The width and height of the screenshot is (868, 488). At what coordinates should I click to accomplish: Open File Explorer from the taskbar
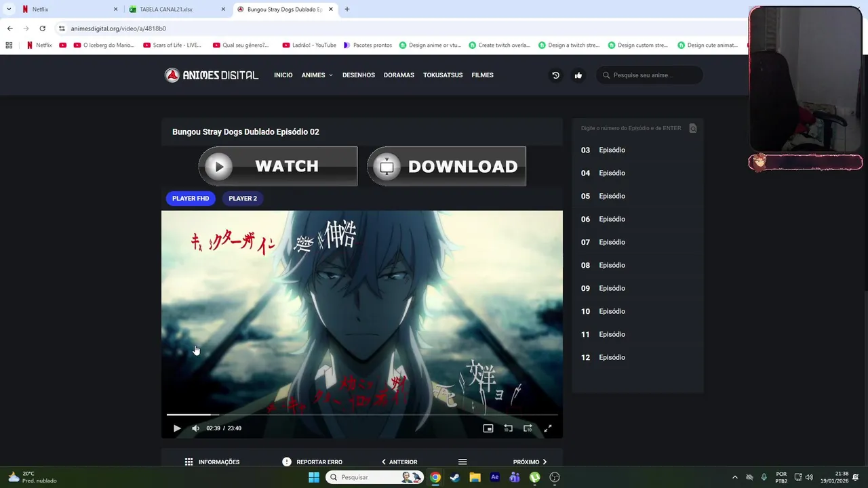pyautogui.click(x=475, y=477)
